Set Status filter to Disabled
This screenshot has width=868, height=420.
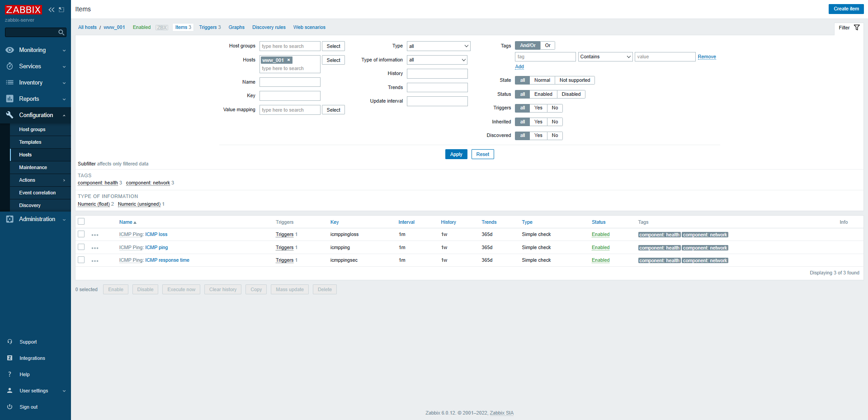click(571, 94)
